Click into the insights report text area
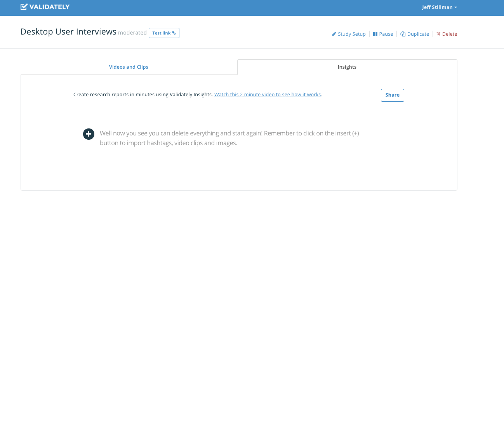The width and height of the screenshot is (504, 428). coord(229,138)
